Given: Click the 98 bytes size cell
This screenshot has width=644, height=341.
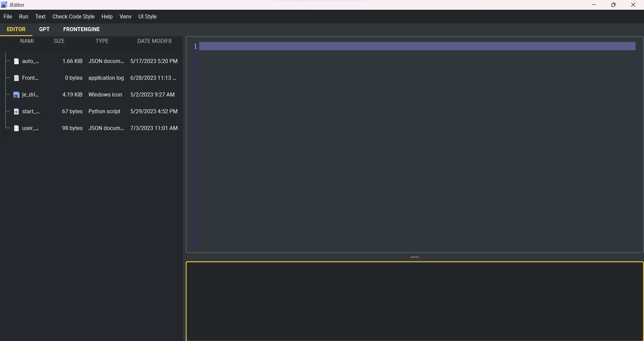Looking at the screenshot, I should coord(72,128).
